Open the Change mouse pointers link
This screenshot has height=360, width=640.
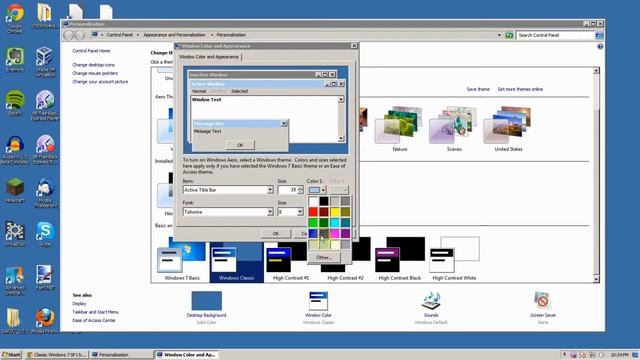(95, 73)
